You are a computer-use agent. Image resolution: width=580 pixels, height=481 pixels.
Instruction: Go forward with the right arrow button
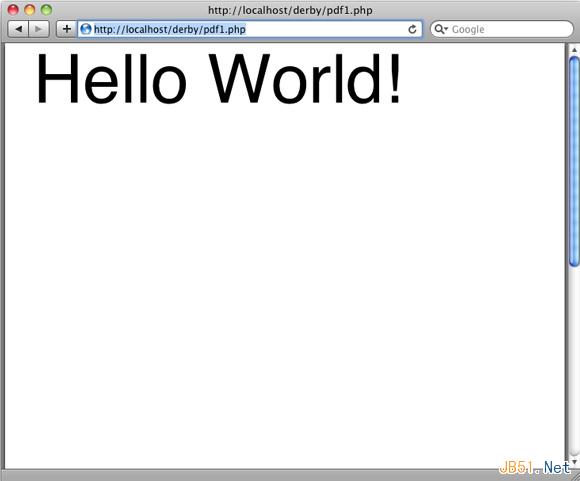coord(38,29)
